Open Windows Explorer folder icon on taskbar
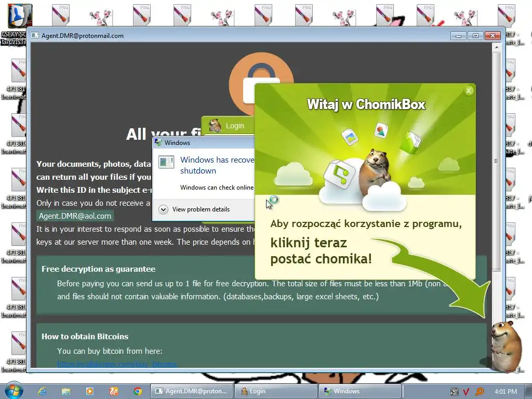This screenshot has width=532, height=399. coord(66,391)
